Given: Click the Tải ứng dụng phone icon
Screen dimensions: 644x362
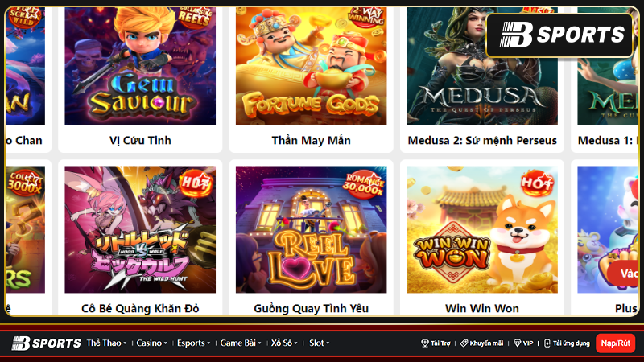Looking at the screenshot, I should [547, 343].
